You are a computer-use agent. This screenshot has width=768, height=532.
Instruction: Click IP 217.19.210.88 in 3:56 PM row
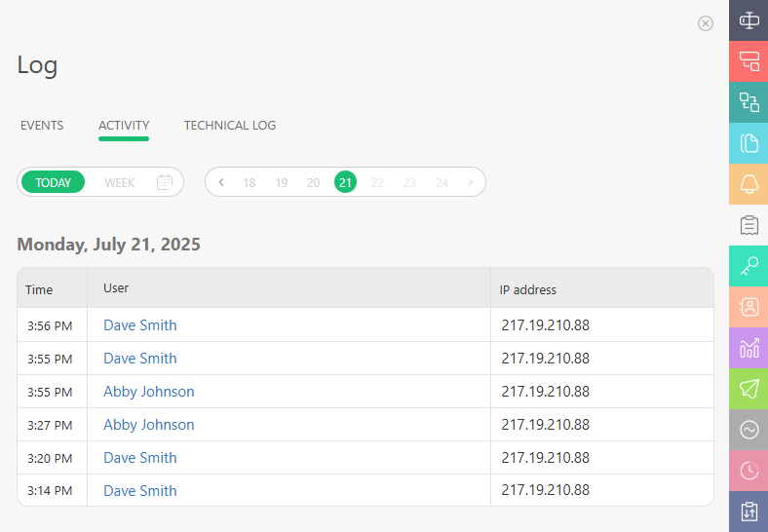[545, 325]
